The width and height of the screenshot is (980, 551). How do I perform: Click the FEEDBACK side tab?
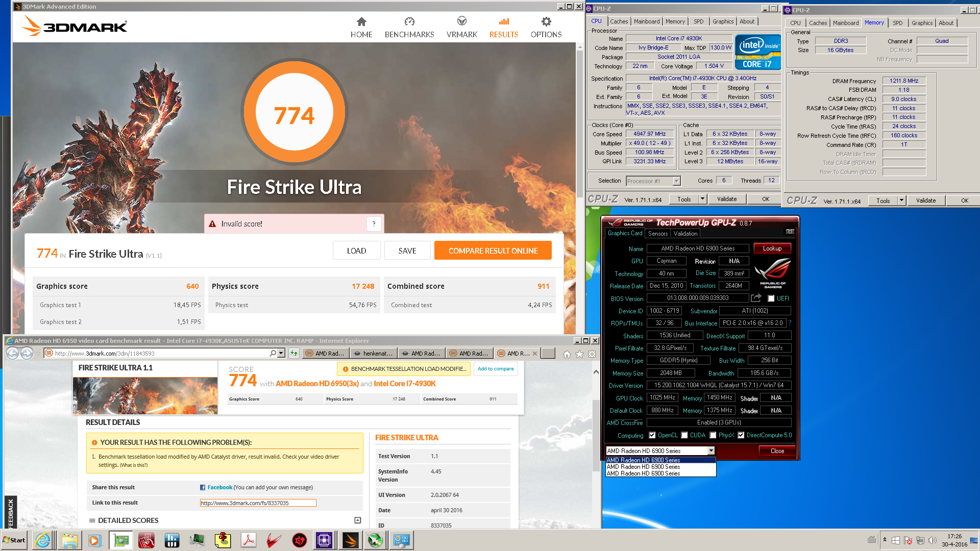click(11, 513)
